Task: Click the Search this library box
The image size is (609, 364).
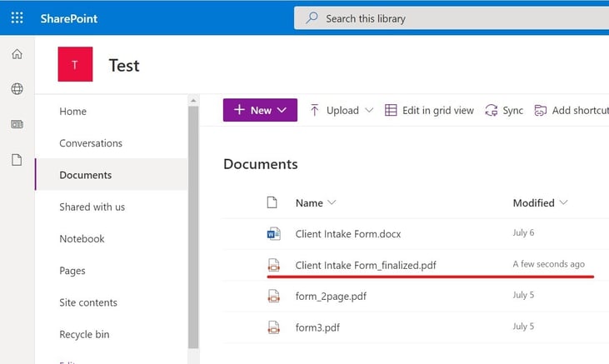Action: (450, 18)
